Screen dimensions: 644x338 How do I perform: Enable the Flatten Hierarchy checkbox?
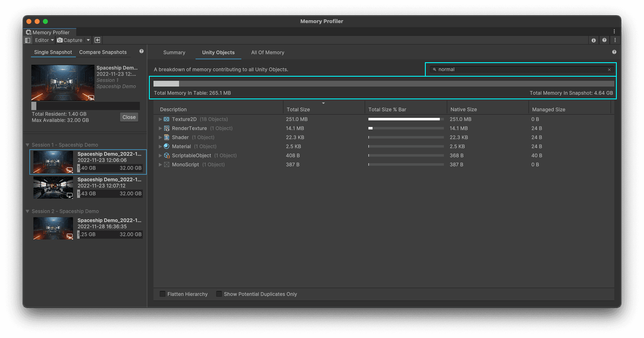163,294
